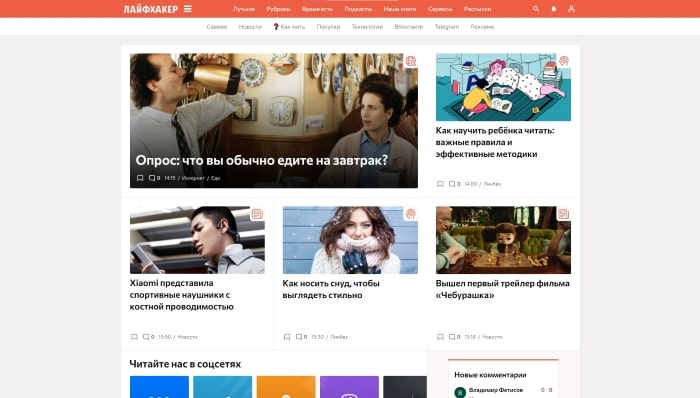Open the Реклама link
Screen dimensions: 700x398
(x=482, y=27)
